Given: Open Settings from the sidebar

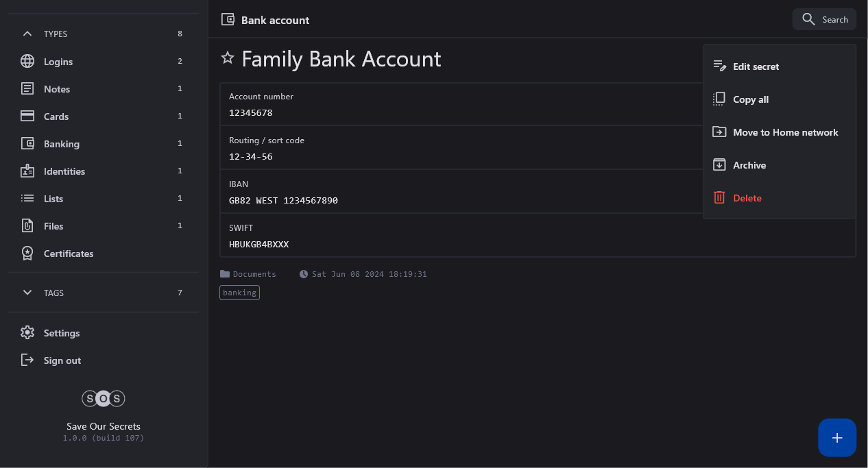Looking at the screenshot, I should (x=61, y=333).
